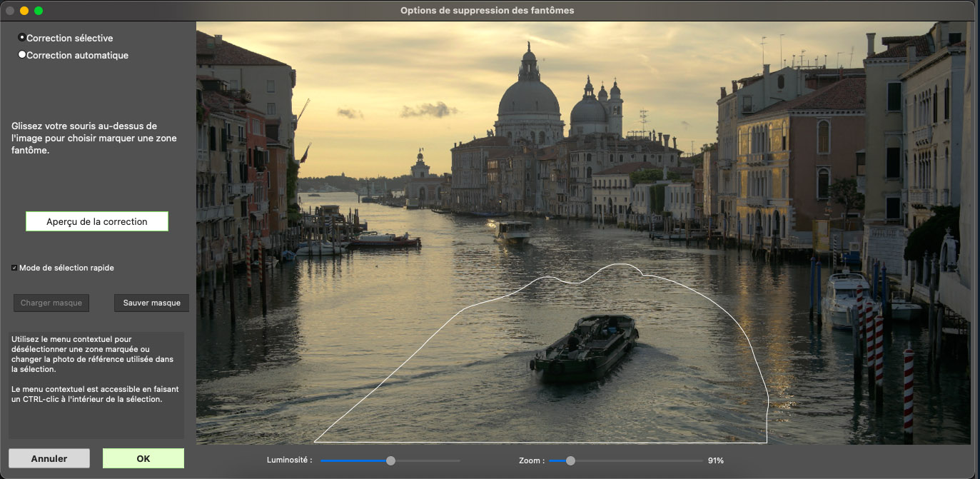
Task: Click the Zoom slider handle
Action: pyautogui.click(x=570, y=460)
